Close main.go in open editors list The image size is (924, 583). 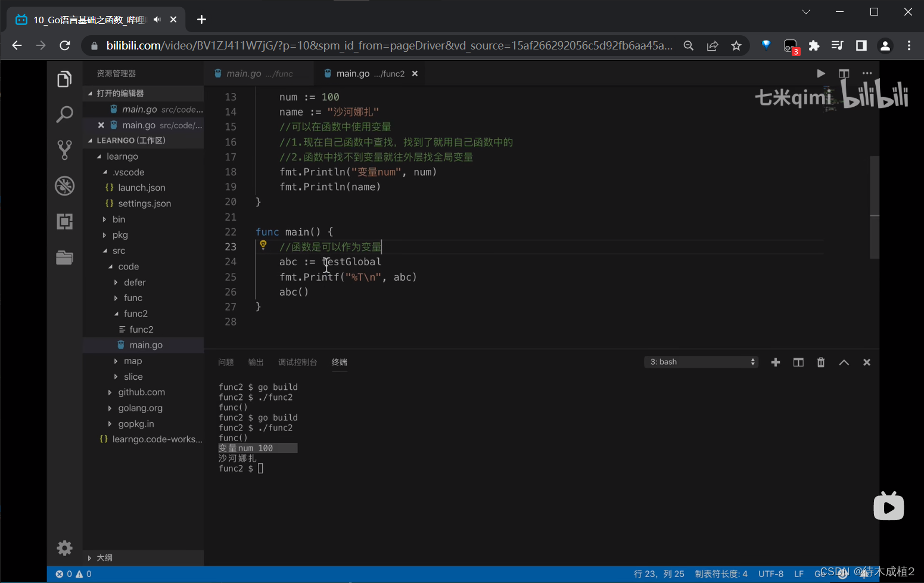[x=101, y=125]
